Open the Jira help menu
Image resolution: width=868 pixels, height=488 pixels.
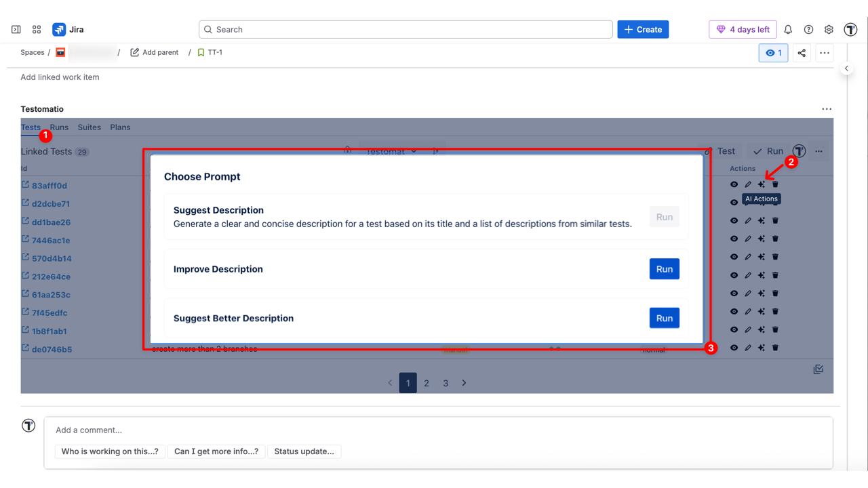click(x=808, y=30)
